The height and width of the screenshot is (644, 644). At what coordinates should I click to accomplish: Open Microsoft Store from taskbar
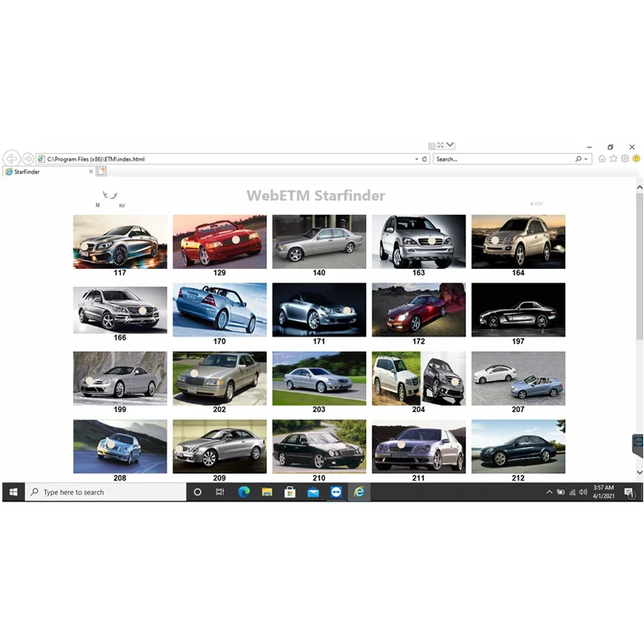coord(290,492)
